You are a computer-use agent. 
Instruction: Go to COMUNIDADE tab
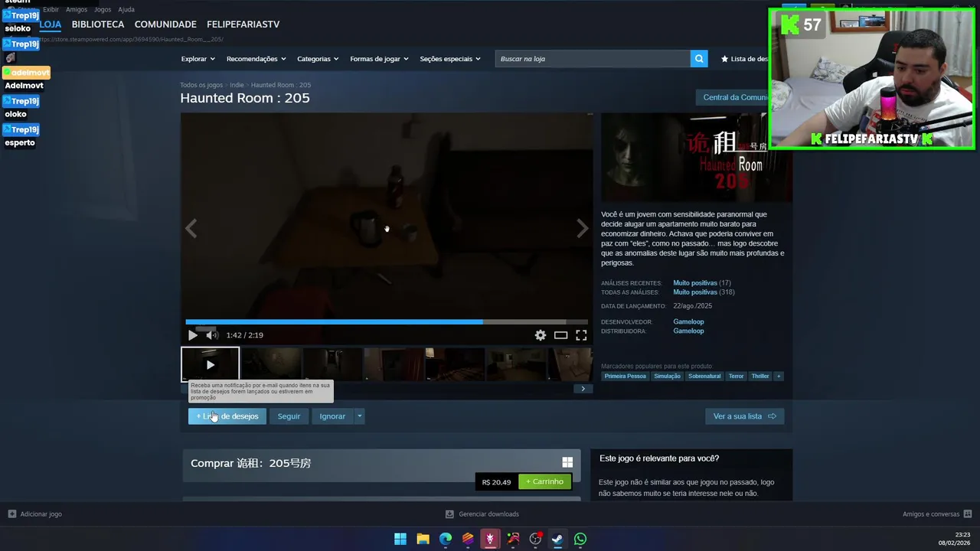(165, 24)
